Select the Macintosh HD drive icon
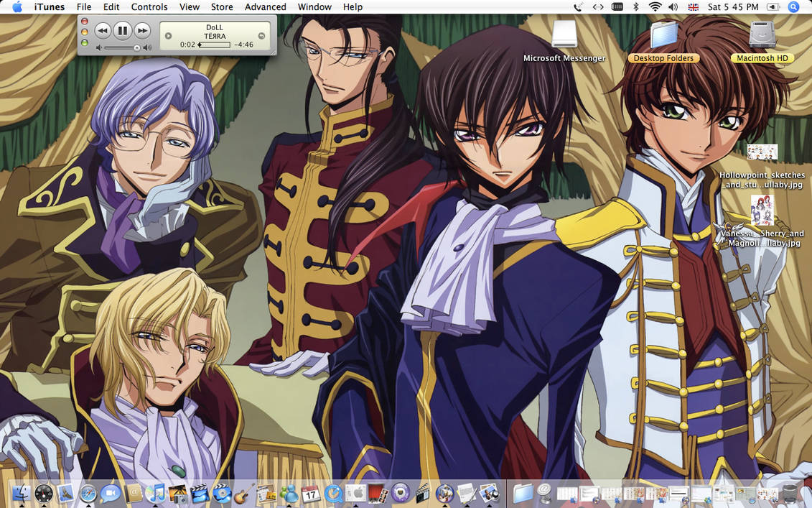The width and height of the screenshot is (812, 508). pyautogui.click(x=762, y=34)
